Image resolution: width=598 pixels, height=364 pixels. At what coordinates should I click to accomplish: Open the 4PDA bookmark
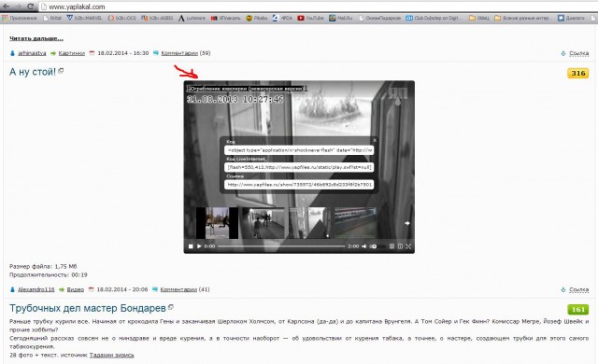pos(282,18)
